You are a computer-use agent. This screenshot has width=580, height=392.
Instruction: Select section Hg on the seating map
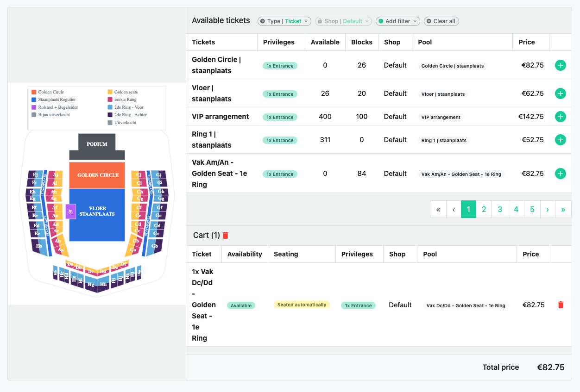click(91, 284)
